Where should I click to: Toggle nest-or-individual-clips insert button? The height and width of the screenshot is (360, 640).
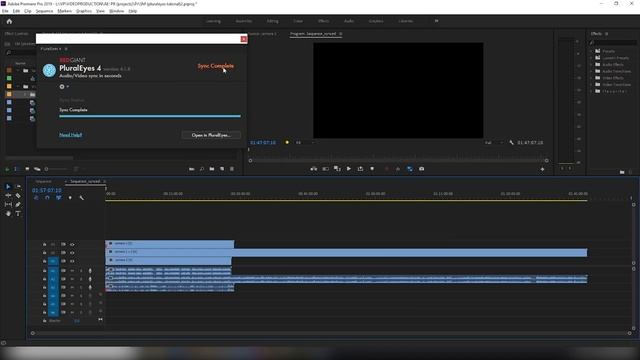pyautogui.click(x=36, y=198)
